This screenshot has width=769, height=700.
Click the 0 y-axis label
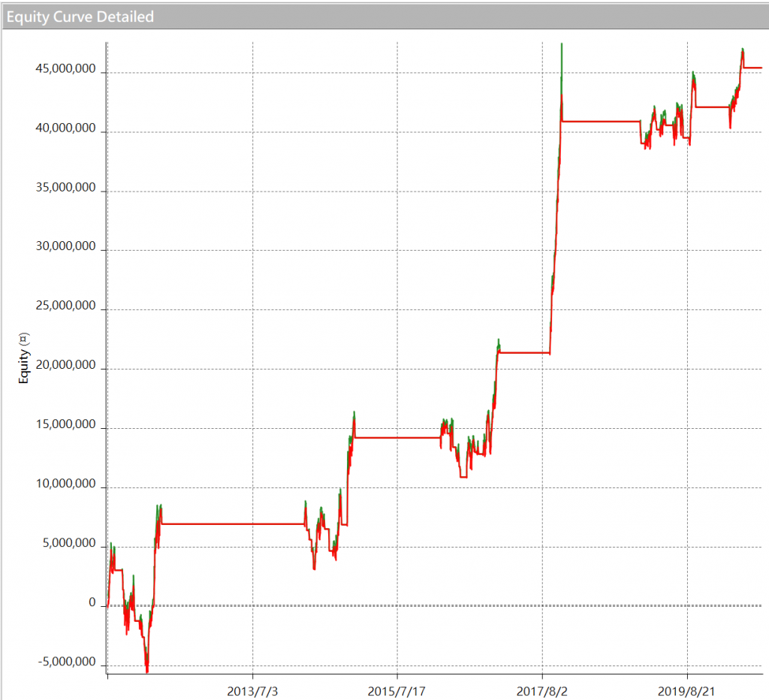click(x=92, y=603)
